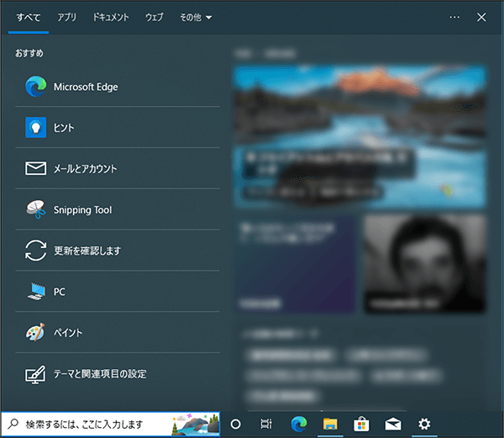Switch to the アプリ tab
Image resolution: width=504 pixels, height=438 pixels.
(x=67, y=17)
